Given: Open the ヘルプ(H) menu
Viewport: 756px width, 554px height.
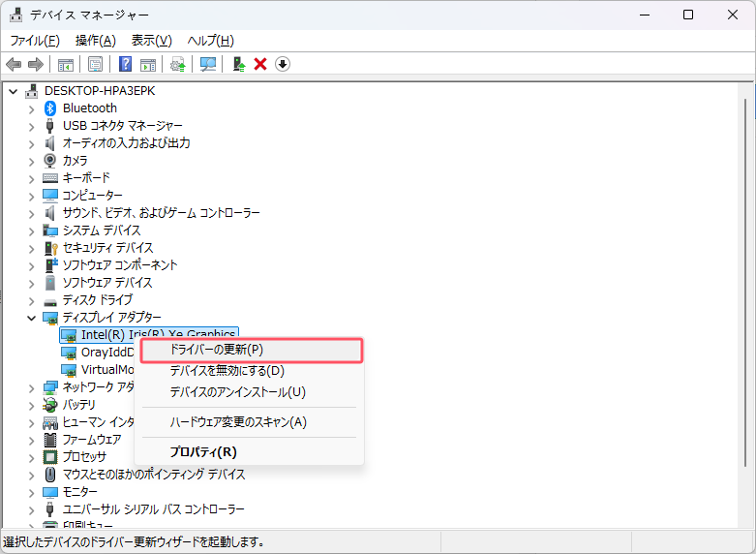Looking at the screenshot, I should (211, 41).
